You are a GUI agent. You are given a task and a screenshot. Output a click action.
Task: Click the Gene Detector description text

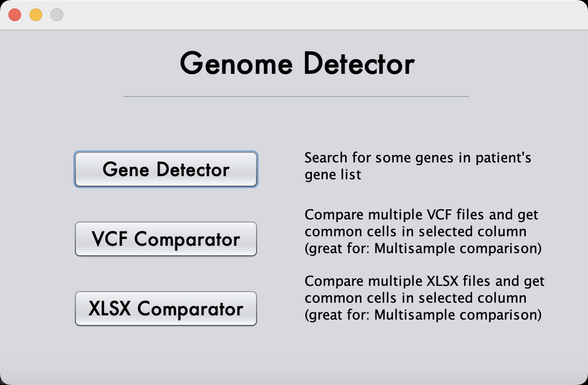click(x=418, y=166)
